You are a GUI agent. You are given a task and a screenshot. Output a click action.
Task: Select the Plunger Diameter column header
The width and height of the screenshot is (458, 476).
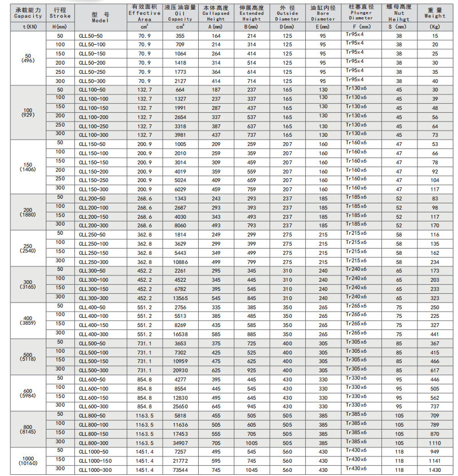(361, 13)
